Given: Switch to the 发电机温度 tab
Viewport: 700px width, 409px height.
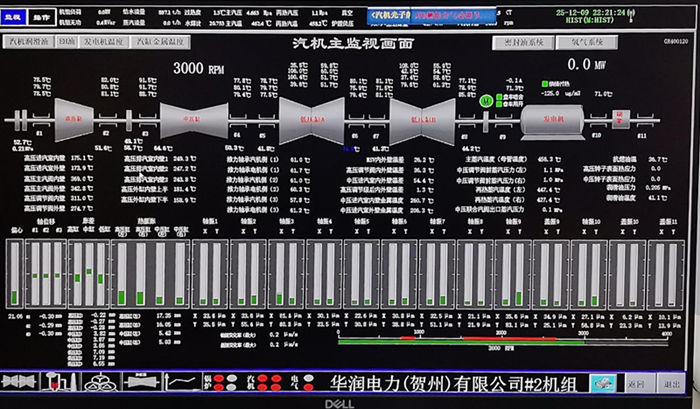Looking at the screenshot, I should 104,42.
